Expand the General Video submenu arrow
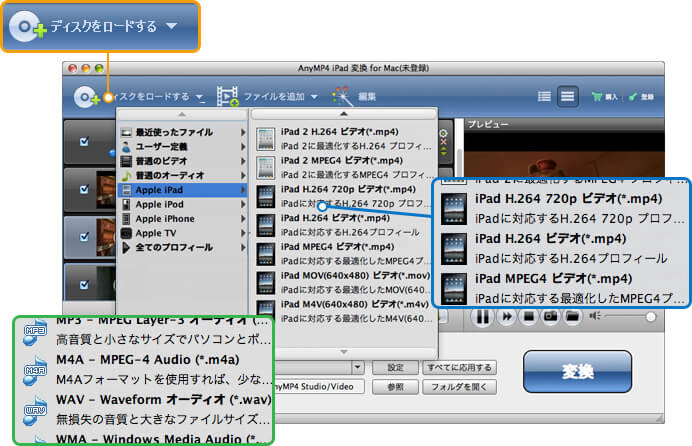The image size is (692, 446). [x=243, y=161]
